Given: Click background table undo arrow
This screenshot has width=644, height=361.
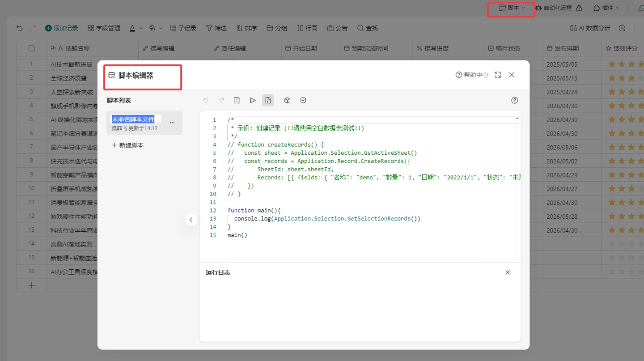Looking at the screenshot, I should tap(19, 28).
